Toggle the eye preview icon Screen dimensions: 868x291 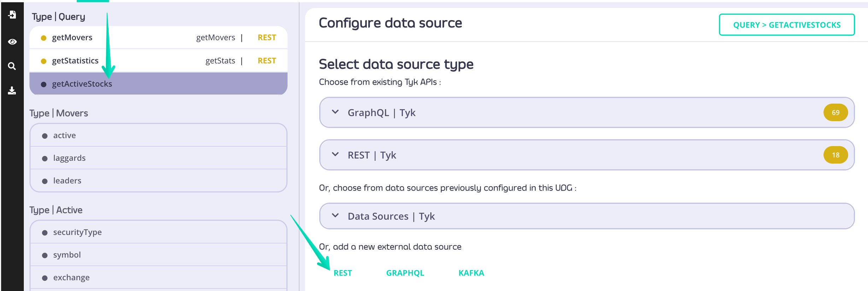(x=12, y=42)
